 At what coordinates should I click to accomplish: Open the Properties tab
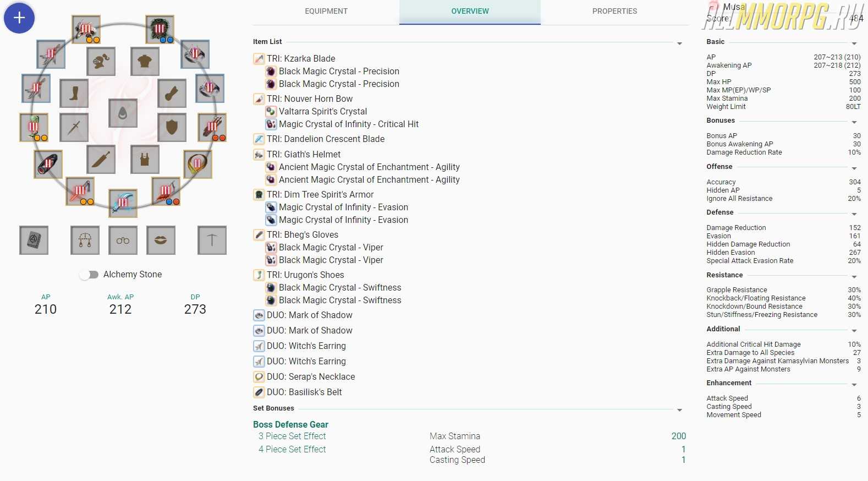tap(614, 12)
